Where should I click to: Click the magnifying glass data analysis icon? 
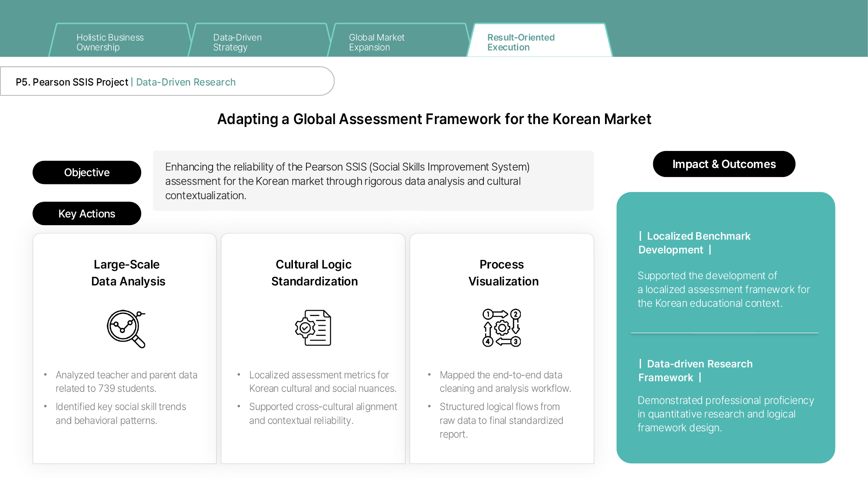point(126,329)
